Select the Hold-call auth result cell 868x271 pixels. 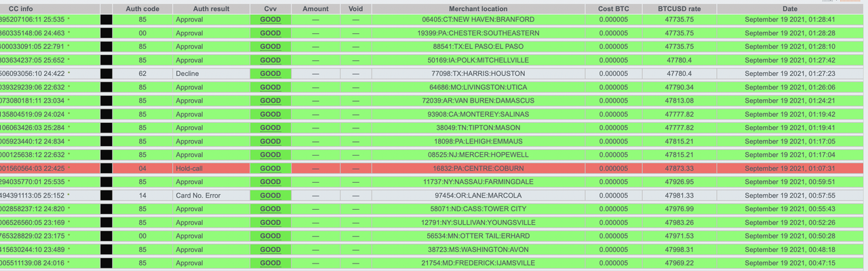click(x=212, y=168)
